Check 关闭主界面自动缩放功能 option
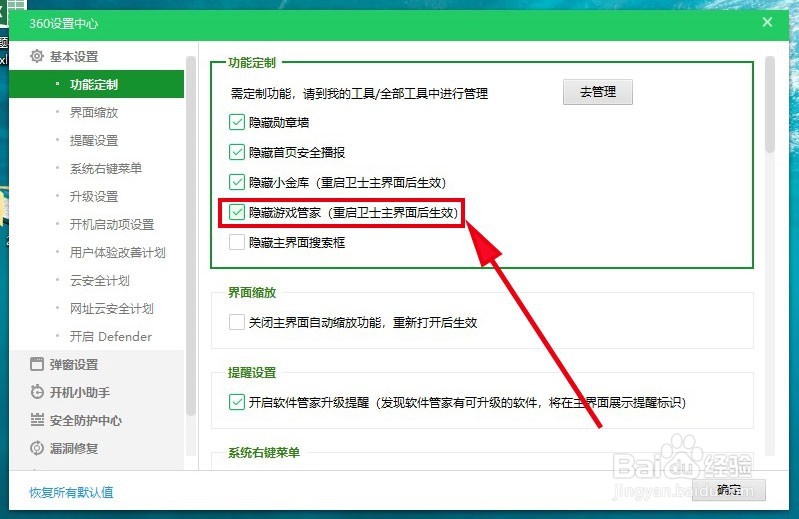The width and height of the screenshot is (799, 519). (x=236, y=322)
